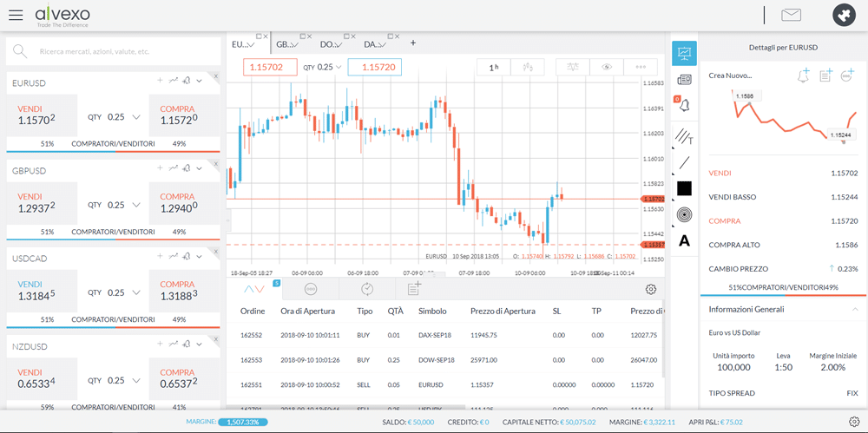Add a new chart tab
Viewport: 868px width, 433px height.
[x=412, y=43]
